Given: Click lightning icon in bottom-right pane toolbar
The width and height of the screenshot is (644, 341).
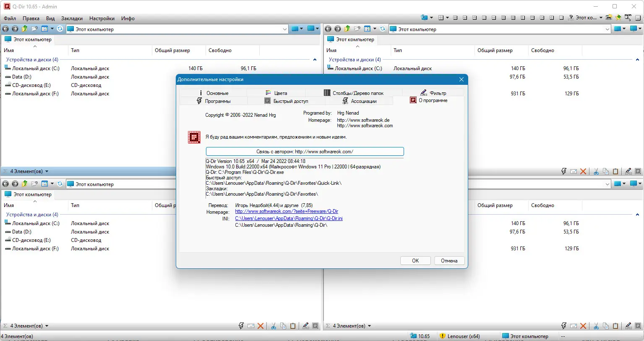Looking at the screenshot, I should 564,326.
